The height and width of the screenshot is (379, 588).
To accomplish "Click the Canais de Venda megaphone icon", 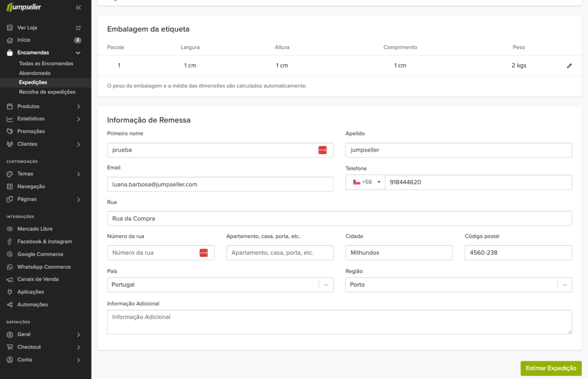I will 10,279.
